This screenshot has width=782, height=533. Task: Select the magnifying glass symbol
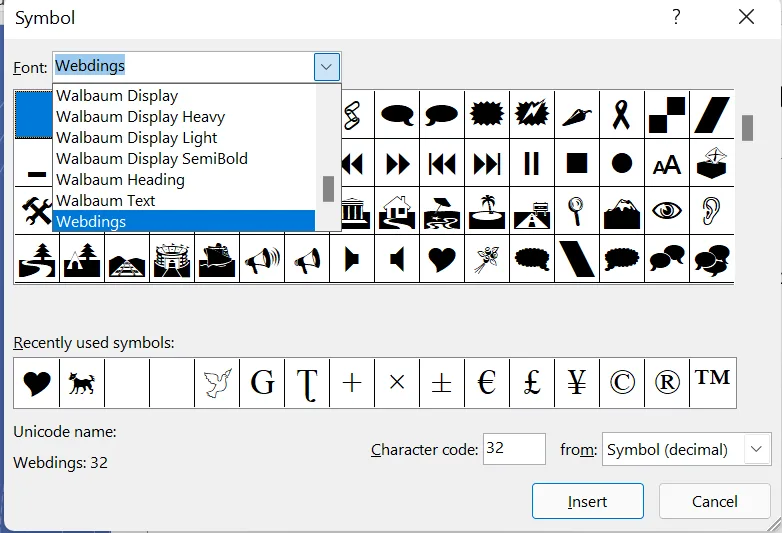point(577,211)
